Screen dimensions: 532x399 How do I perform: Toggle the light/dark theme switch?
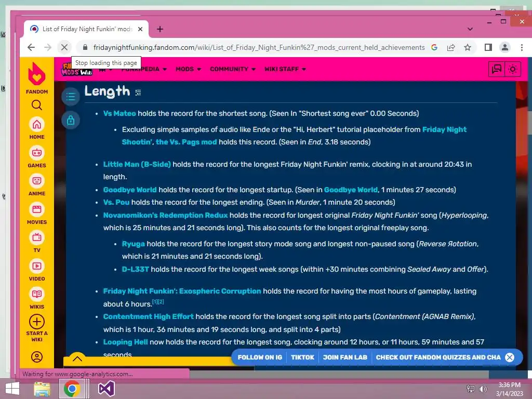point(513,69)
